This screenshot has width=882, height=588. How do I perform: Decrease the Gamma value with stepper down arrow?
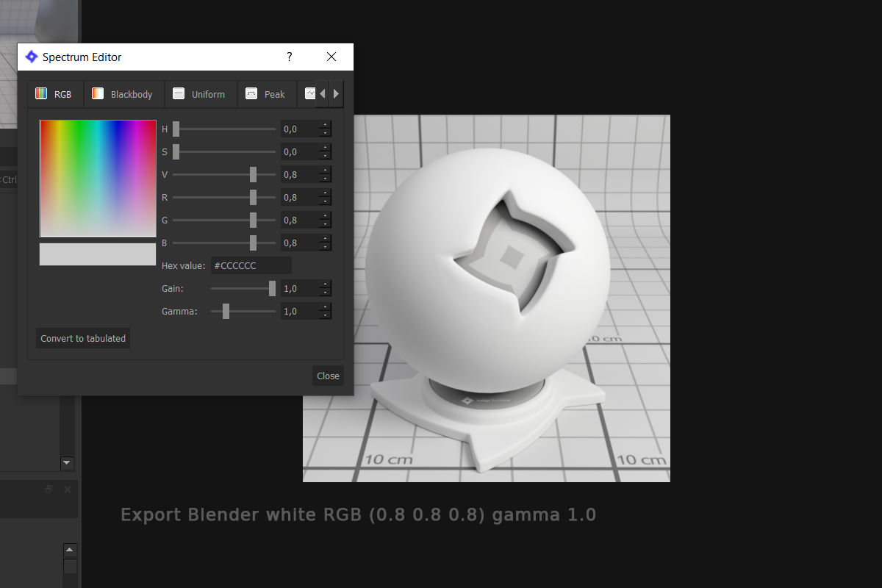(x=325, y=315)
